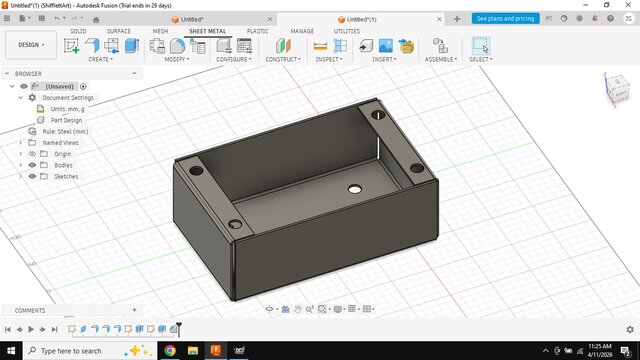Add a comment with the plus button

[x=134, y=310]
